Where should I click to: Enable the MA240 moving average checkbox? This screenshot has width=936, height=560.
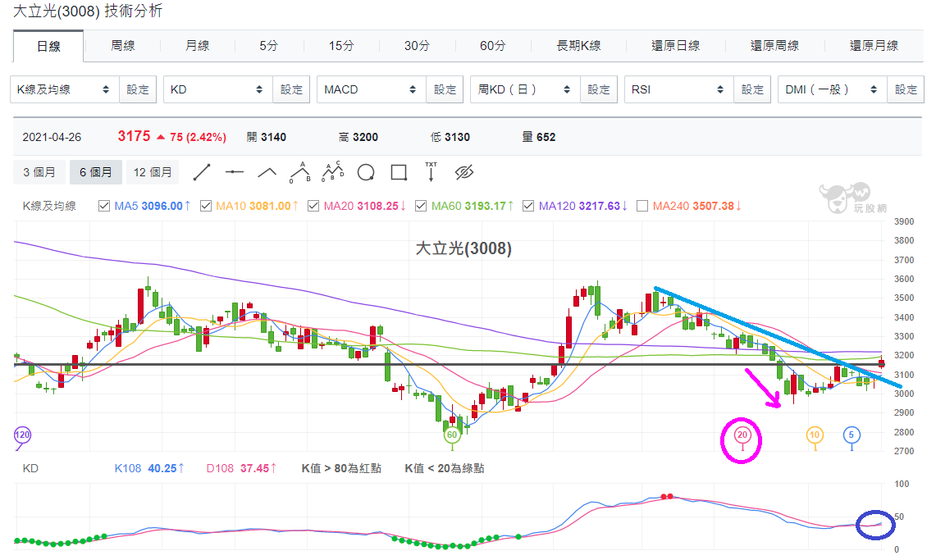point(642,206)
